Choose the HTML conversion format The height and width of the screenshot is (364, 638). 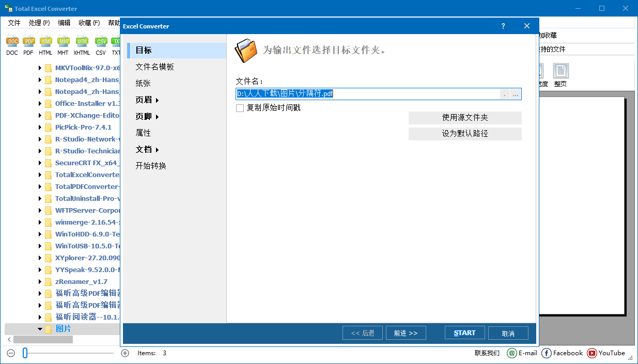click(x=45, y=42)
